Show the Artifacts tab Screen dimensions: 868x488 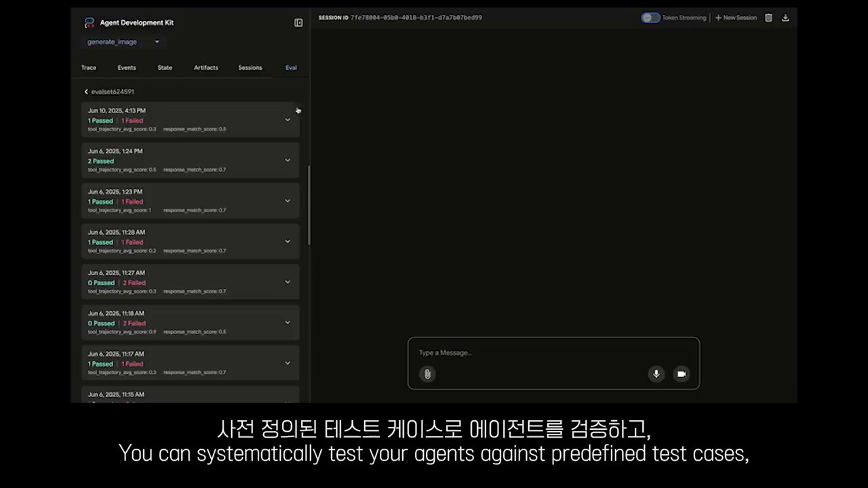point(206,68)
